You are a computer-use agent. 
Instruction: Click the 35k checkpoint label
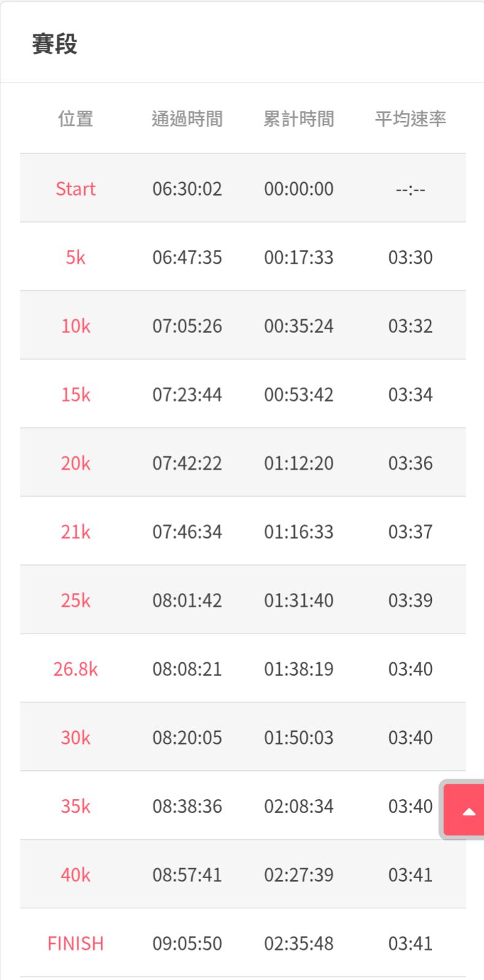coord(75,806)
